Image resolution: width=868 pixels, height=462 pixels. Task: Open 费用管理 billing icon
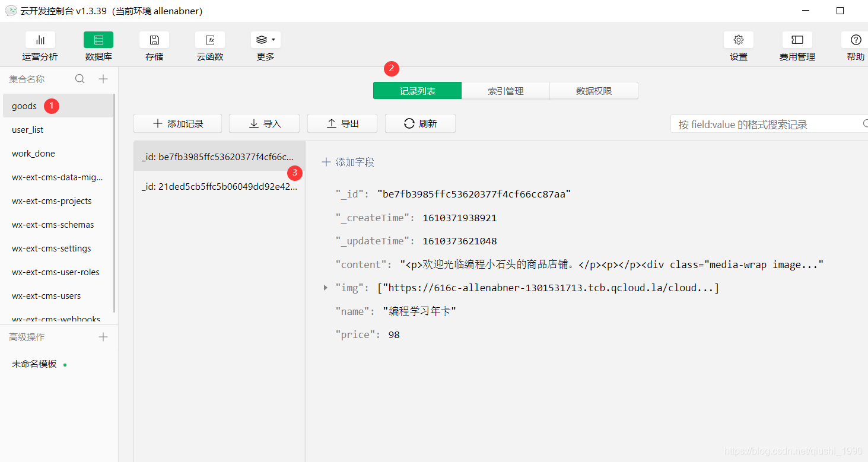797,40
